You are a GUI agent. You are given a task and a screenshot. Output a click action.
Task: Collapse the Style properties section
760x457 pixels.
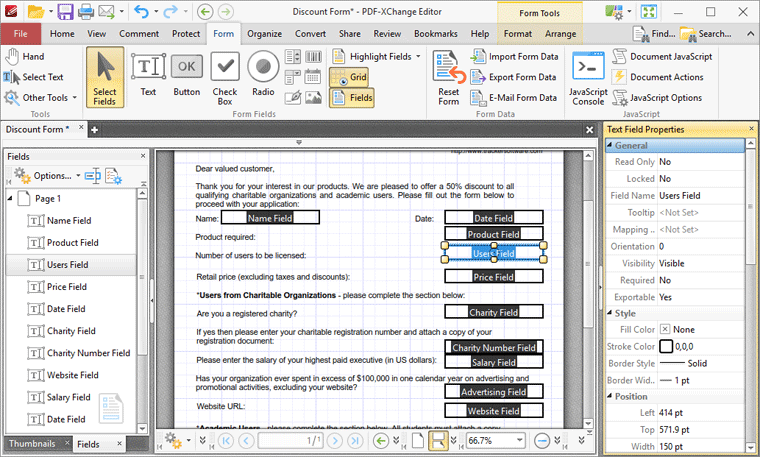coord(609,313)
